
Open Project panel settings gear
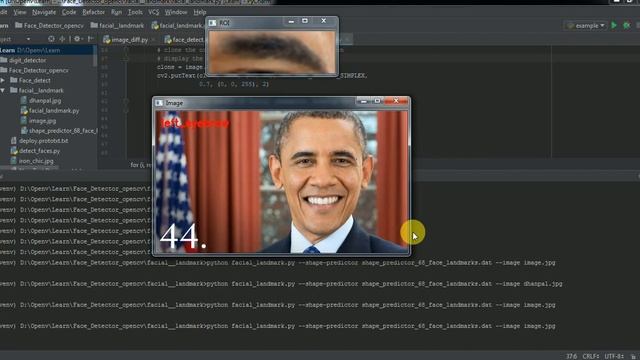pos(77,39)
